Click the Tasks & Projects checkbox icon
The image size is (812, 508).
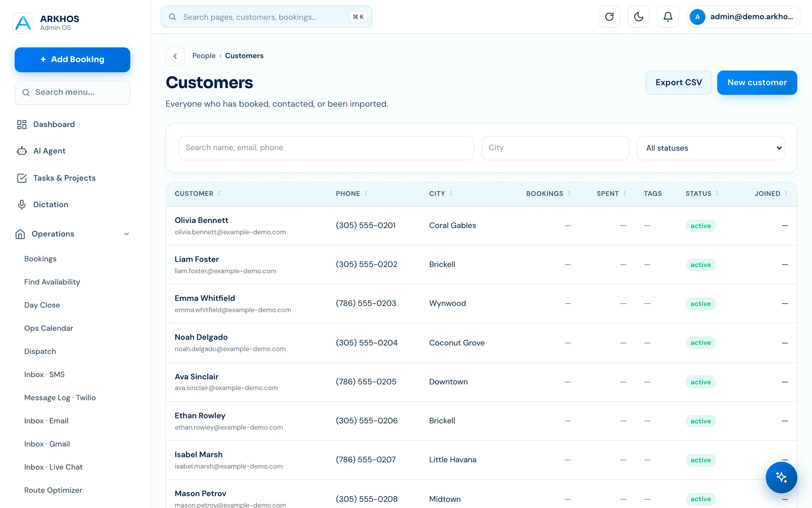(x=22, y=178)
